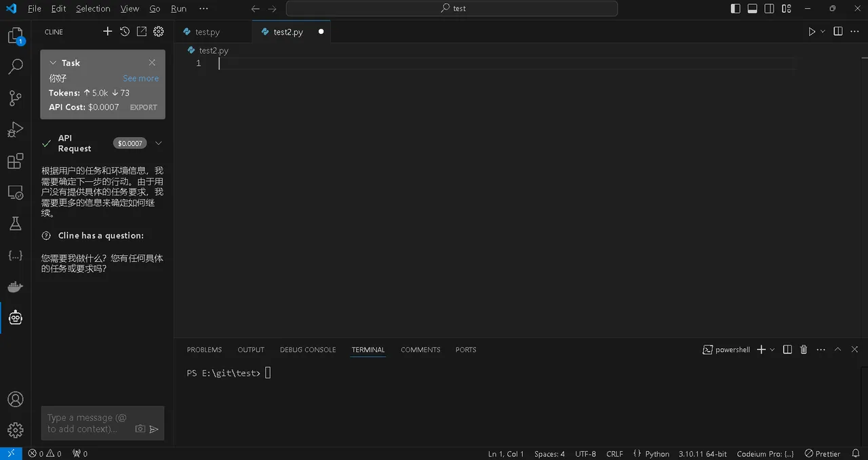This screenshot has width=868, height=460.
Task: Open the Docker view
Action: (x=15, y=286)
